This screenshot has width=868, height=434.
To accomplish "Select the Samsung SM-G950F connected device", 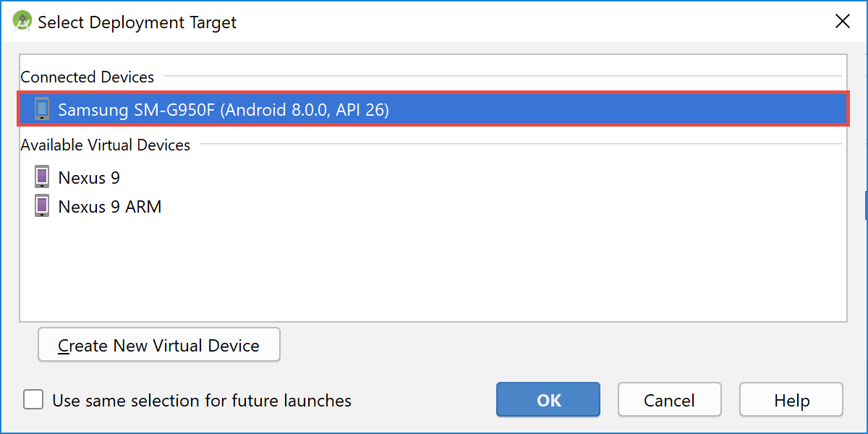I will [x=433, y=109].
